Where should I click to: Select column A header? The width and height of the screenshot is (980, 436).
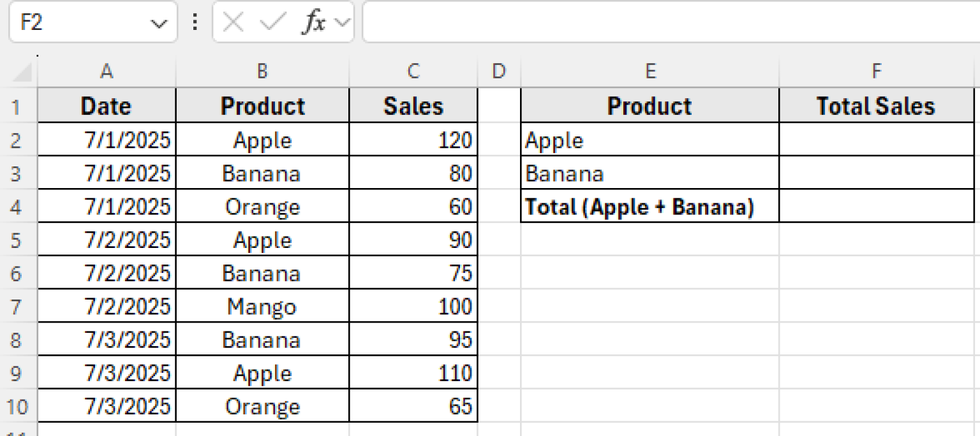pyautogui.click(x=107, y=71)
